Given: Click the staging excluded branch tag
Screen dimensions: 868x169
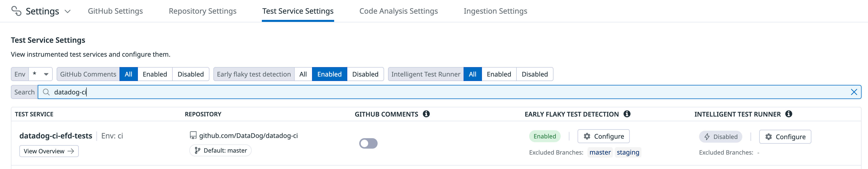Looking at the screenshot, I should [628, 152].
